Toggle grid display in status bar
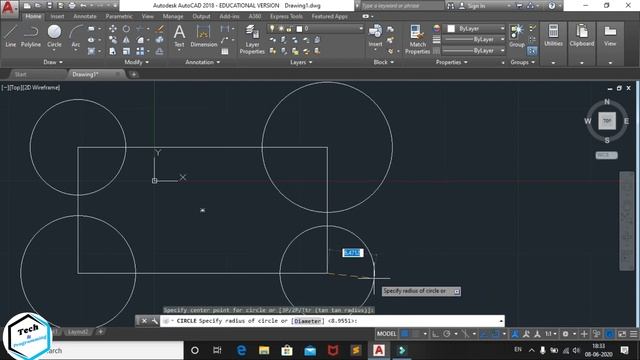Viewport: 640px width, 360px height. pos(404,334)
